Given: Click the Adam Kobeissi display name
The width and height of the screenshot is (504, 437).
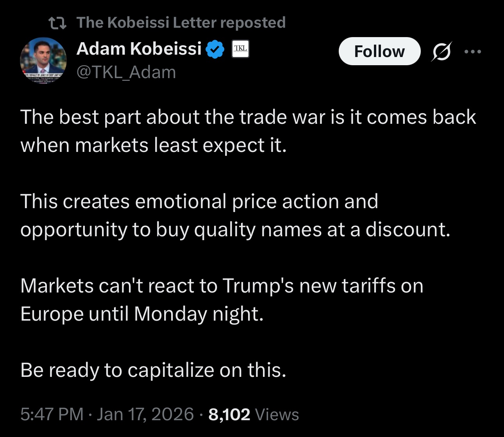Looking at the screenshot, I should 139,49.
